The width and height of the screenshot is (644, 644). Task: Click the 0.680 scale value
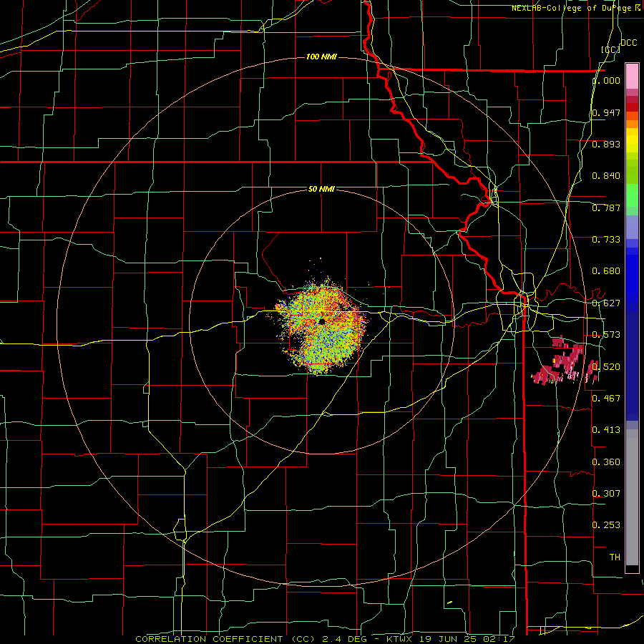click(x=606, y=271)
